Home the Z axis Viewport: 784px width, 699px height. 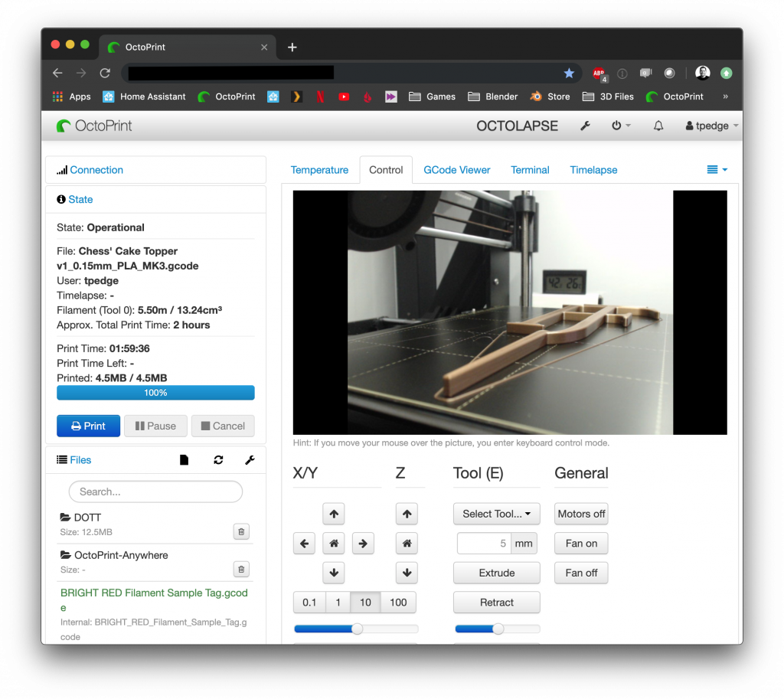click(x=407, y=544)
